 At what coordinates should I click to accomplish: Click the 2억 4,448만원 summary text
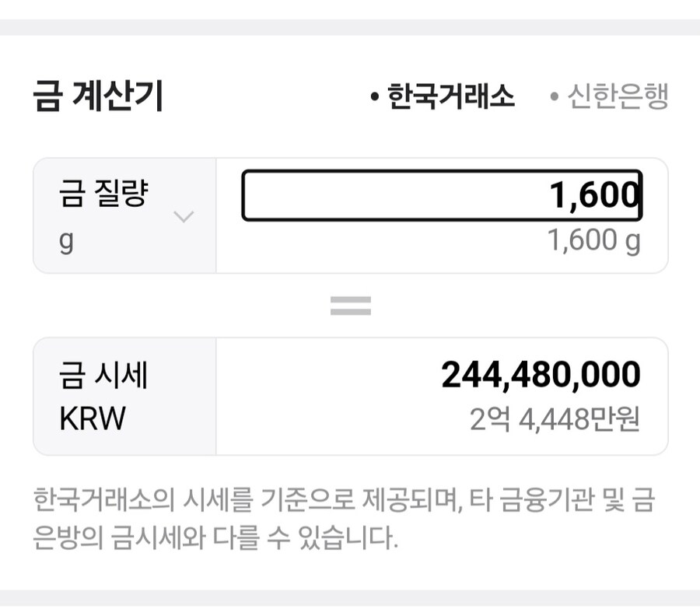coord(558,417)
